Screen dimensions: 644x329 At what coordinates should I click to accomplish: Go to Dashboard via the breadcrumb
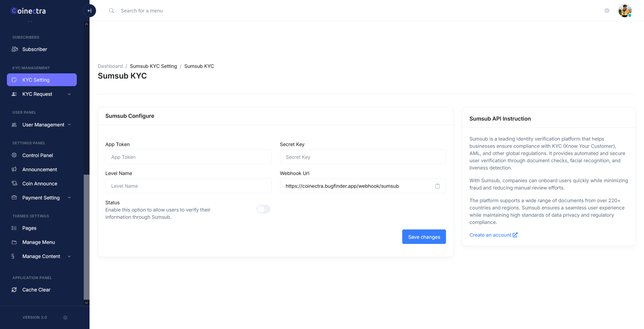point(110,66)
